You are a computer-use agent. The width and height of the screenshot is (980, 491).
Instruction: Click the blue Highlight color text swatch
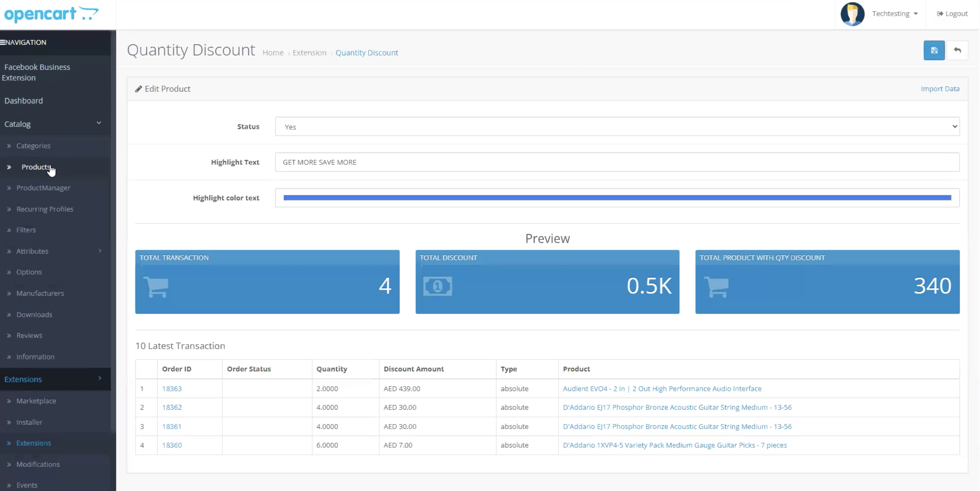[617, 198]
